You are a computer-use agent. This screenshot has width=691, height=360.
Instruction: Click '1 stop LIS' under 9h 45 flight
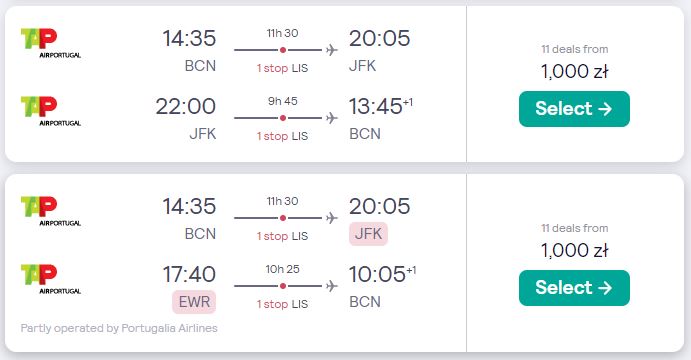[282, 136]
